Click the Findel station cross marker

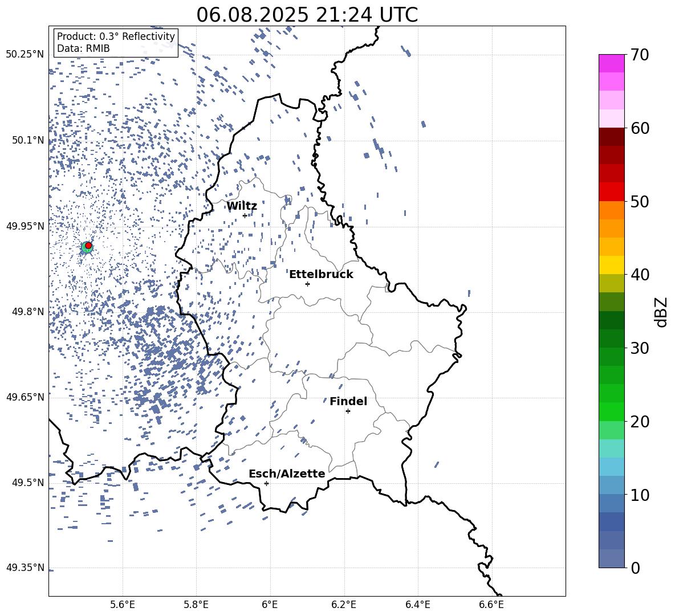[348, 411]
